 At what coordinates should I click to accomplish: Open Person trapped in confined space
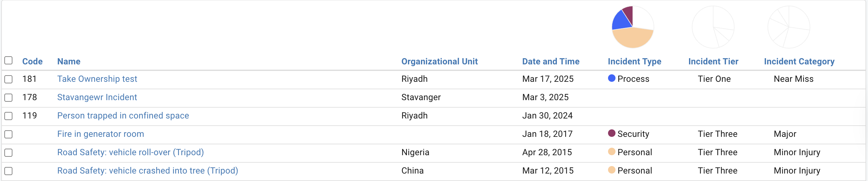click(x=123, y=116)
